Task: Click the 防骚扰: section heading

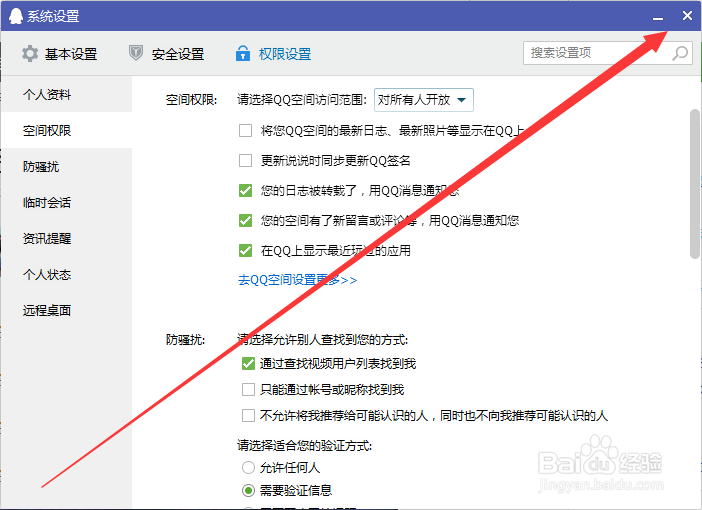Action: (185, 340)
